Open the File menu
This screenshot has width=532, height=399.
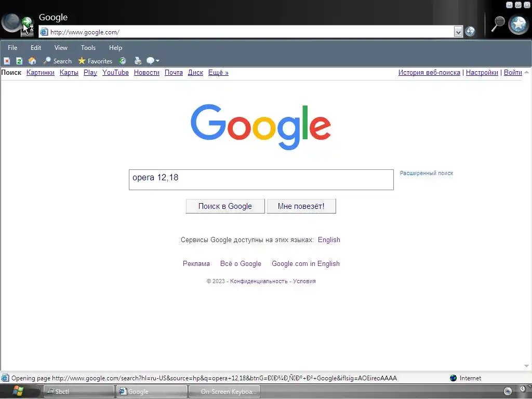(12, 48)
